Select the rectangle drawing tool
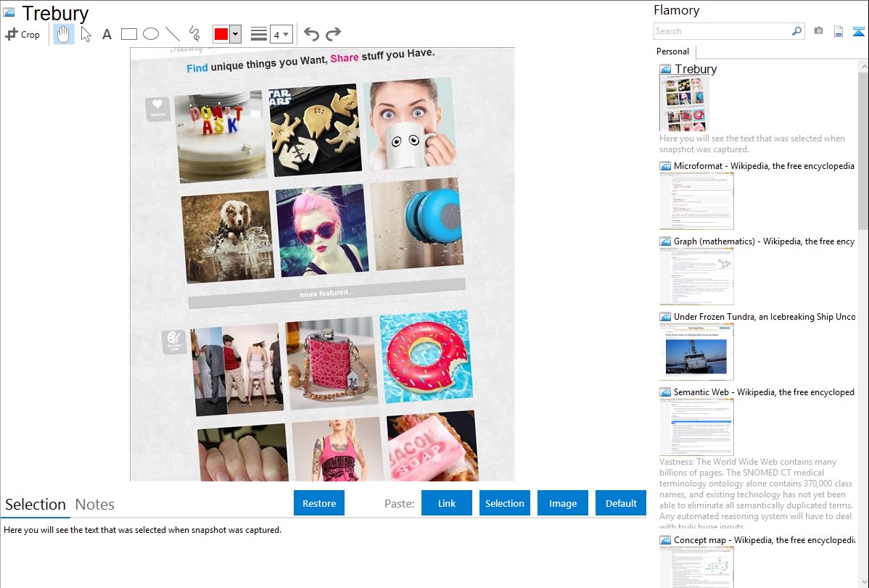Viewport: 869px width, 588px height. [128, 34]
